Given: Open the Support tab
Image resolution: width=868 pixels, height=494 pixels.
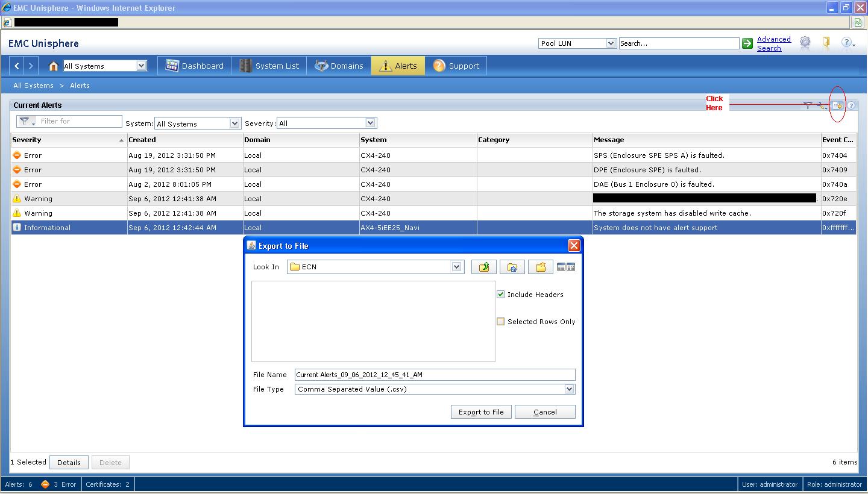Looking at the screenshot, I should 456,66.
